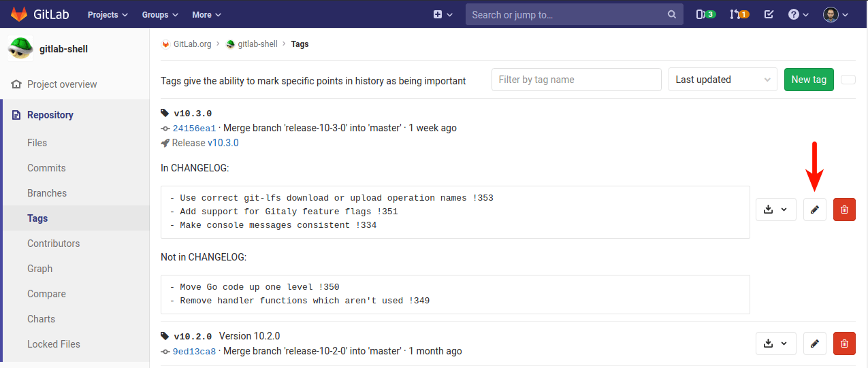This screenshot has width=868, height=368.
Task: Click the gitlab-shell turtle project avatar
Action: [x=20, y=49]
